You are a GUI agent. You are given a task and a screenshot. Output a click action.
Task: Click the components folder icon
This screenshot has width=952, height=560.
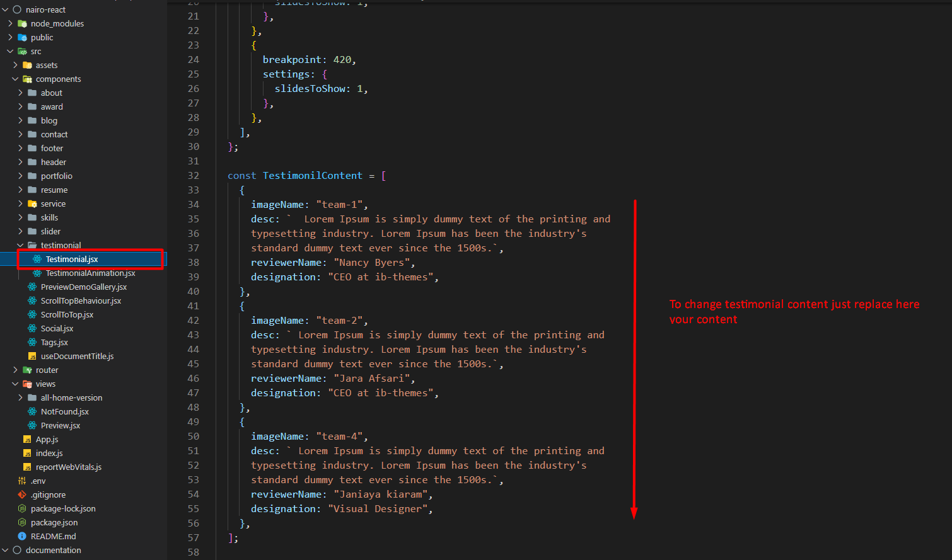tap(27, 79)
